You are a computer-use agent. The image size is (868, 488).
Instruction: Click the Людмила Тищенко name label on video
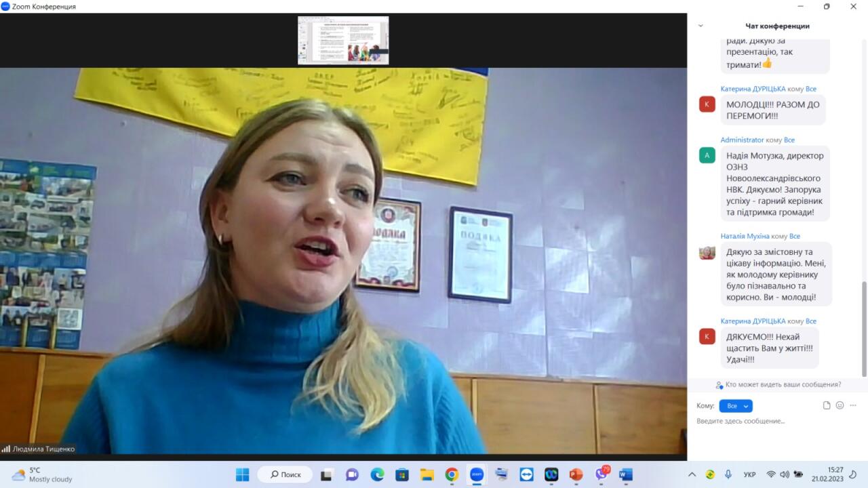[x=43, y=449]
